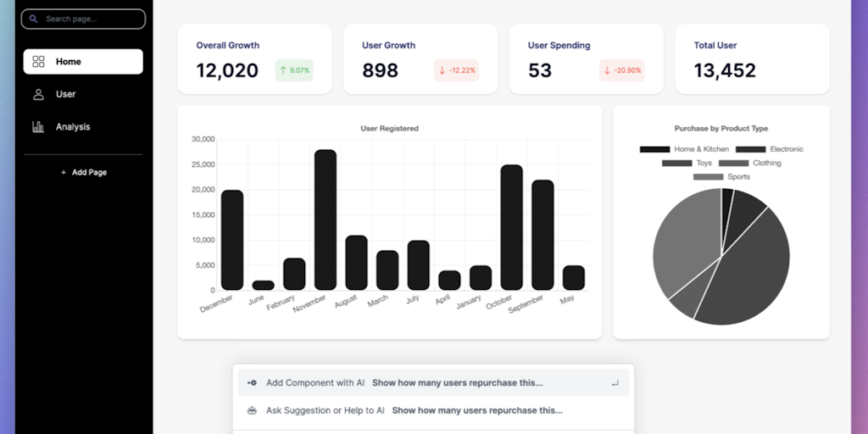This screenshot has height=434, width=868.
Task: Choose Ask Suggestion or Help to AI
Action: [x=433, y=410]
